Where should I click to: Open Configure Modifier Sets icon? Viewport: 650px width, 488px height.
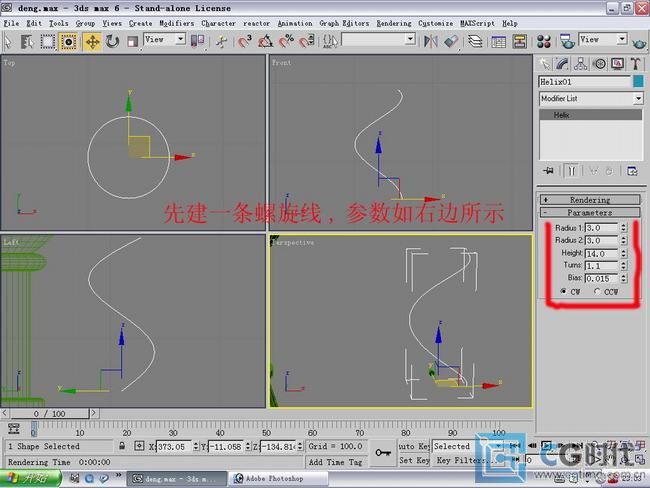(632, 171)
